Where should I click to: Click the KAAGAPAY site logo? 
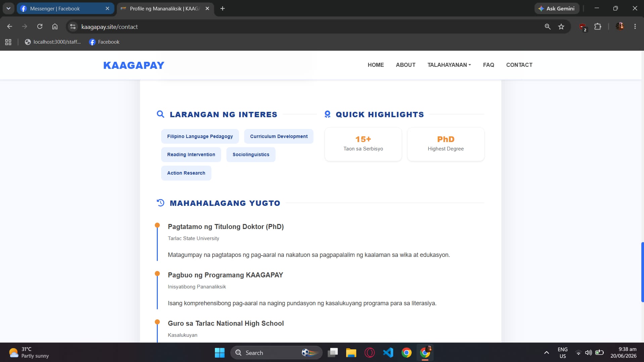click(x=134, y=65)
